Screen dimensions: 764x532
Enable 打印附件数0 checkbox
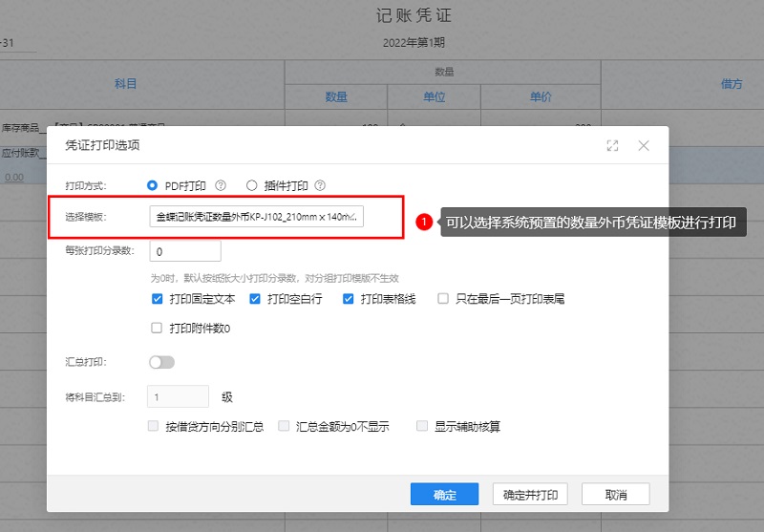(158, 329)
